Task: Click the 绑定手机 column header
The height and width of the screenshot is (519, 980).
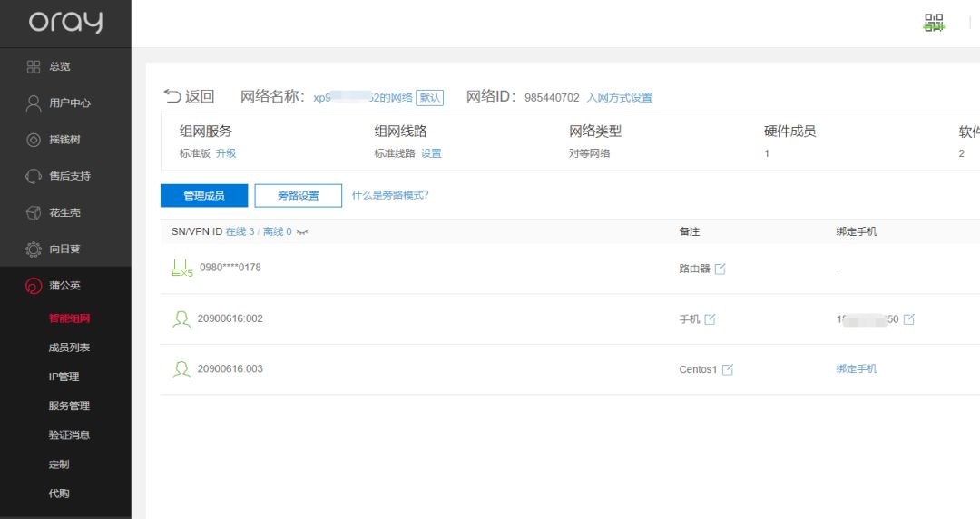Action: pos(857,232)
